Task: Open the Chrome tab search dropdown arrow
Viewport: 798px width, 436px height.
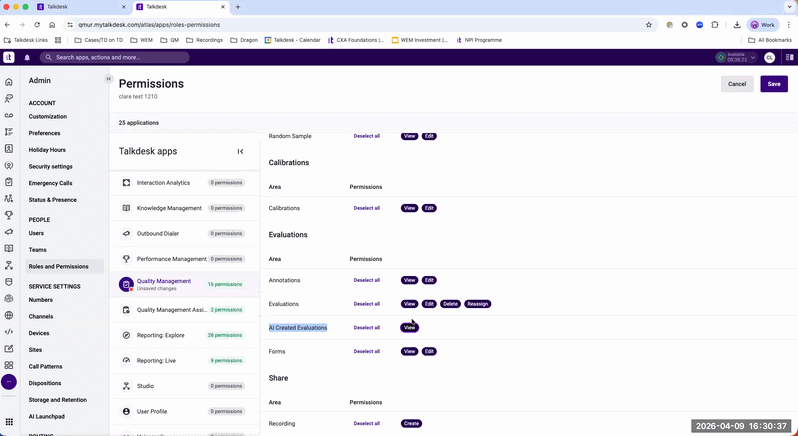Action: (x=788, y=7)
